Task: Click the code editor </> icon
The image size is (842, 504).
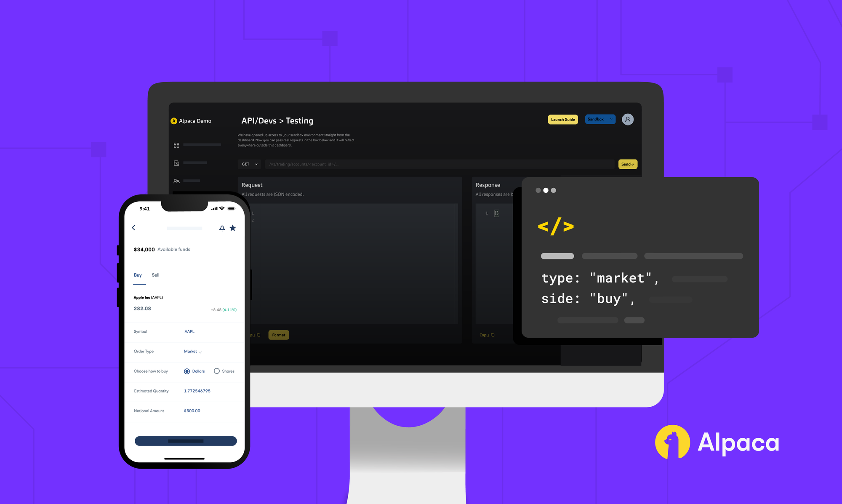Action: pos(555,226)
